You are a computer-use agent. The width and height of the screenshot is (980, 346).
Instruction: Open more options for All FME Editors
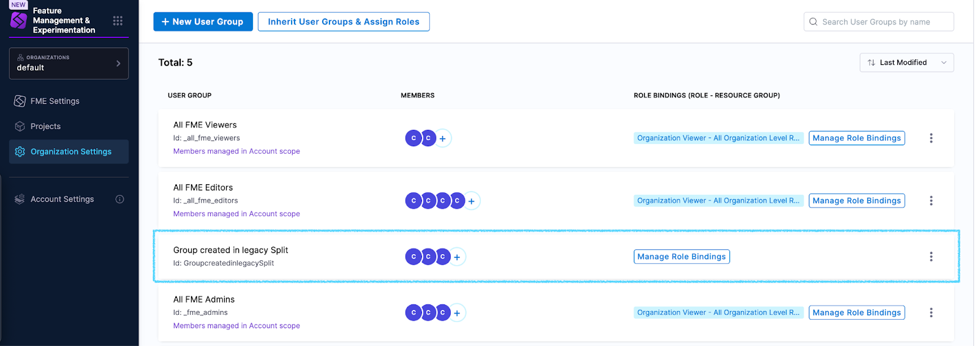click(931, 201)
